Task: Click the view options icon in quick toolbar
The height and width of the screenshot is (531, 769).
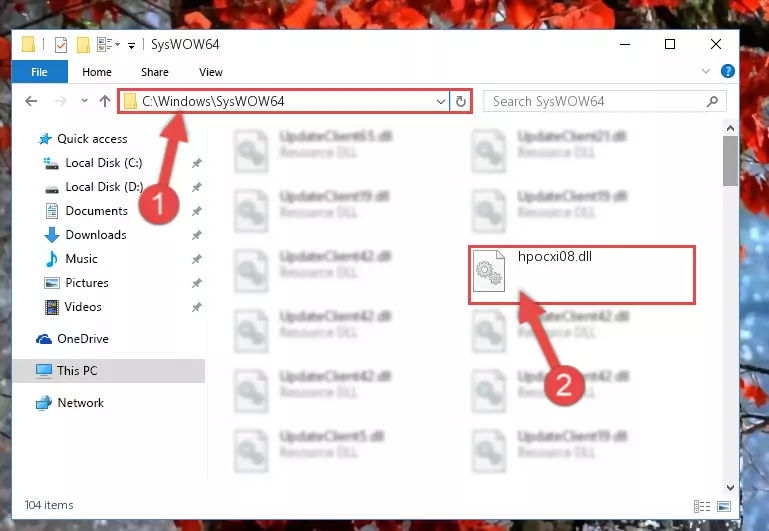Action: pyautogui.click(x=105, y=45)
